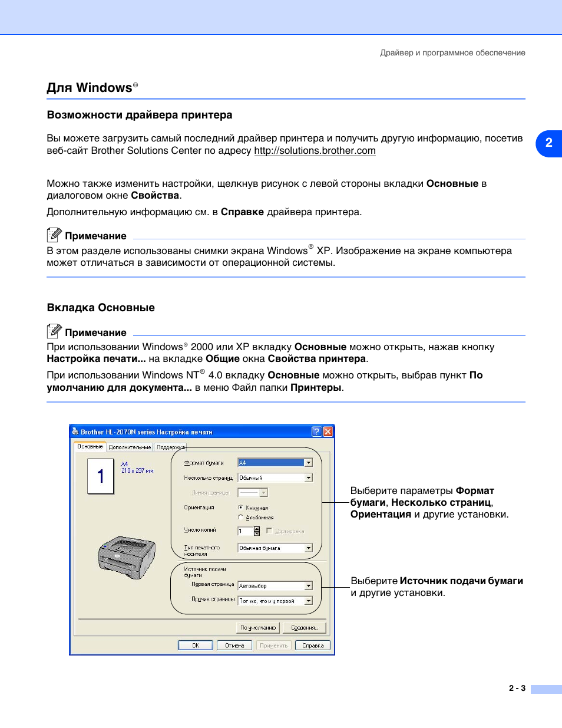Click the first Примечание notepad icon
The height and width of the screenshot is (728, 562).
(54, 235)
